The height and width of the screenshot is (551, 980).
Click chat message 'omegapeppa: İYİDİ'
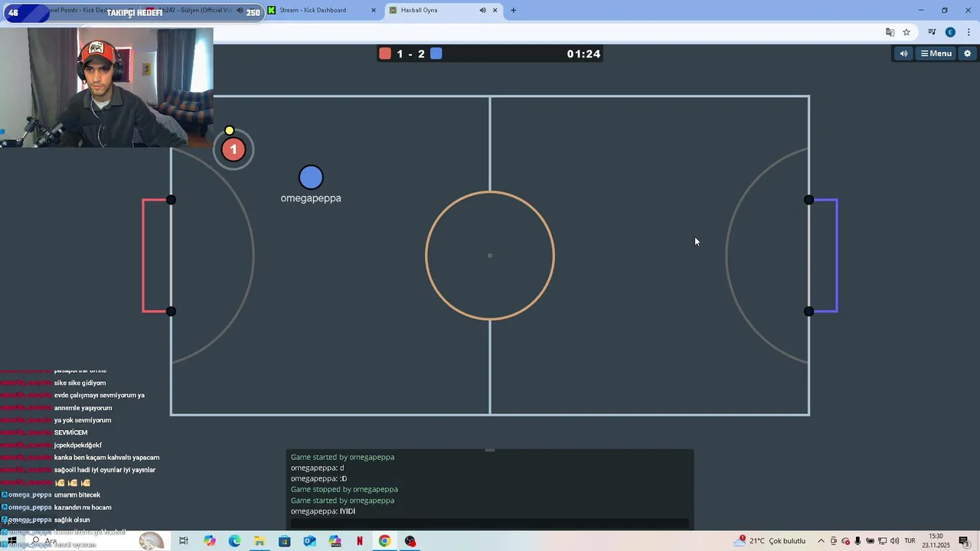(x=322, y=511)
